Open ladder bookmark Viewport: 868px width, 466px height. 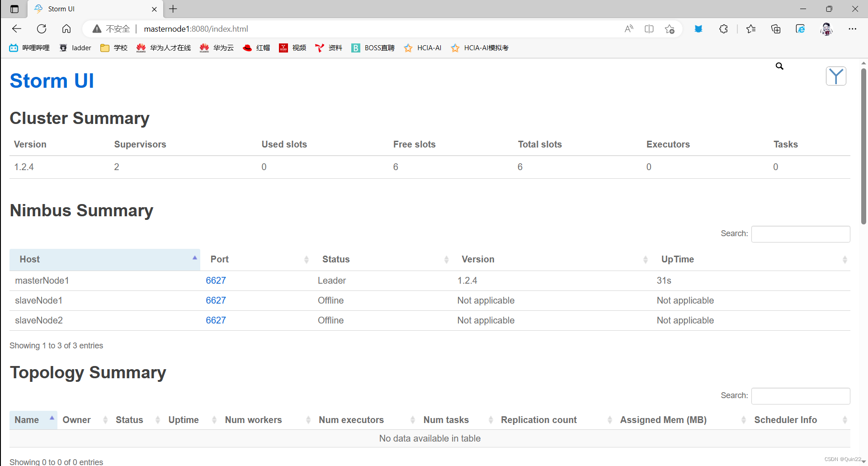pyautogui.click(x=75, y=48)
